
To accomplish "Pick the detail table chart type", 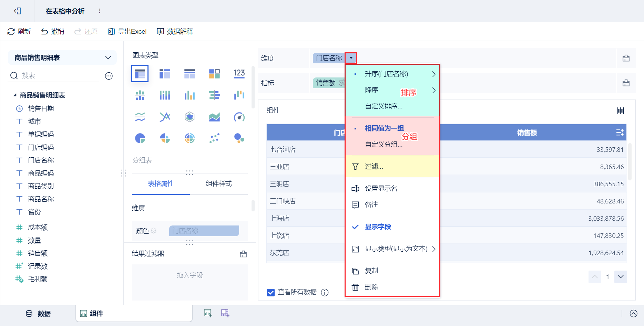I will (190, 74).
